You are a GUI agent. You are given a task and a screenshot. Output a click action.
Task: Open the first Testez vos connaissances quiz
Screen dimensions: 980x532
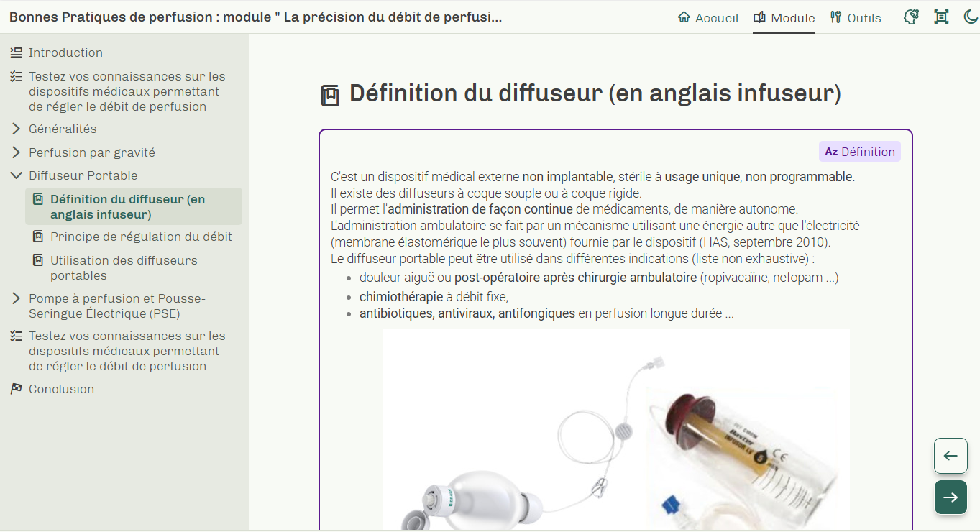pos(118,91)
